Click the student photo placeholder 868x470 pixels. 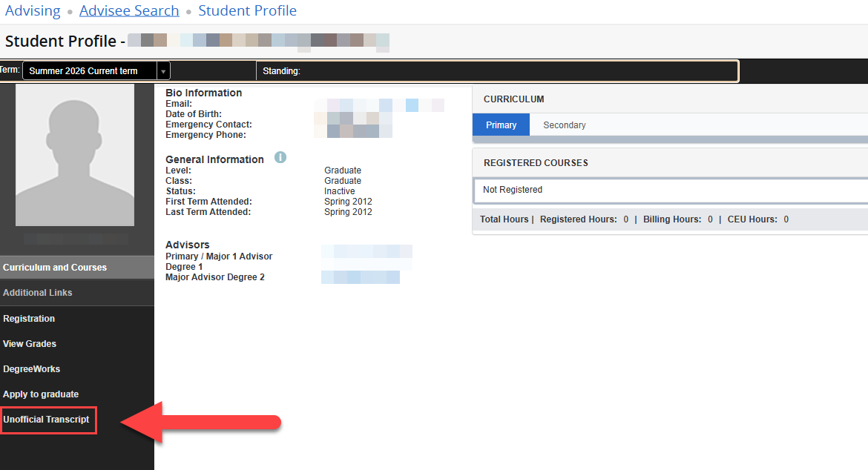(74, 154)
